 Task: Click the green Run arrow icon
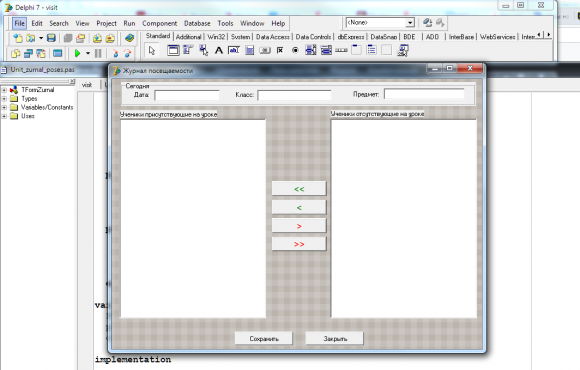pyautogui.click(x=77, y=53)
